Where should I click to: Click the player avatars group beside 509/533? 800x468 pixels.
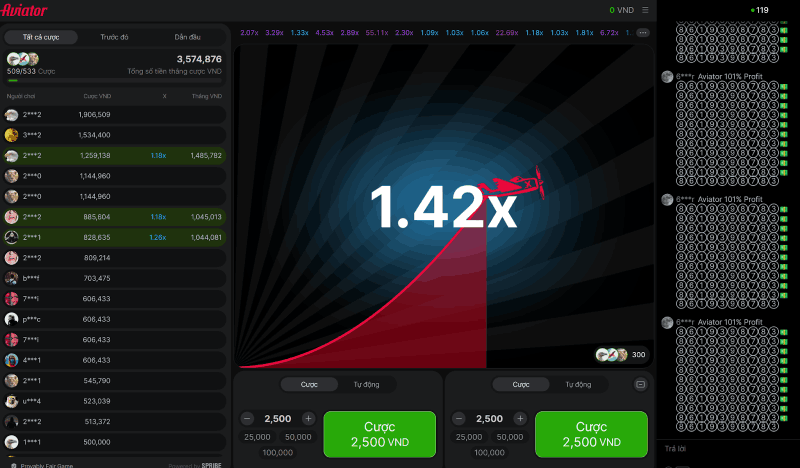coord(23,59)
